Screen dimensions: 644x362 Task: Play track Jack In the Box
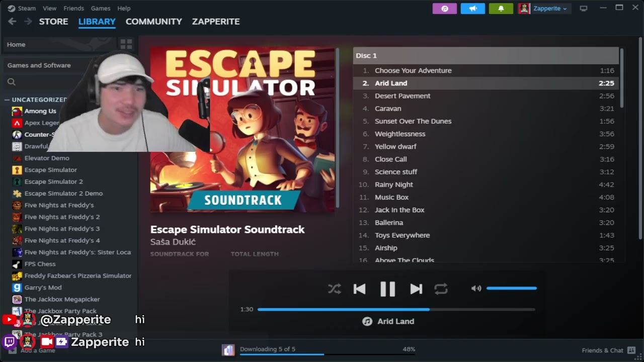point(486,210)
